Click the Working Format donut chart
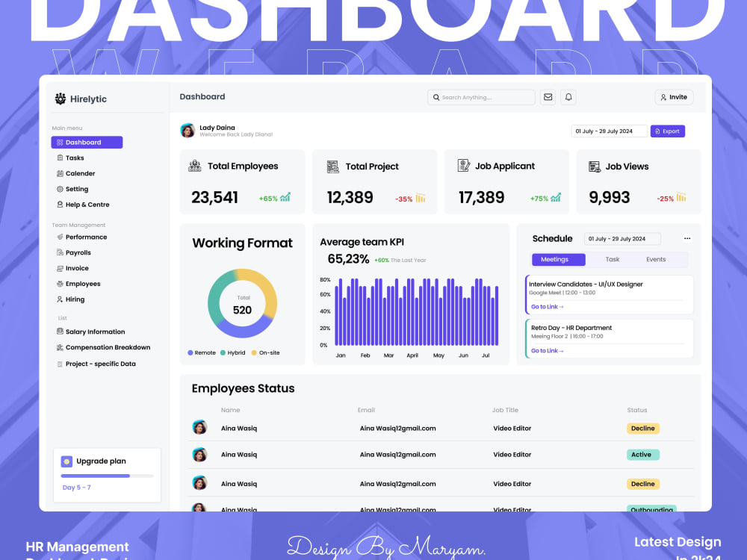 coord(242,303)
